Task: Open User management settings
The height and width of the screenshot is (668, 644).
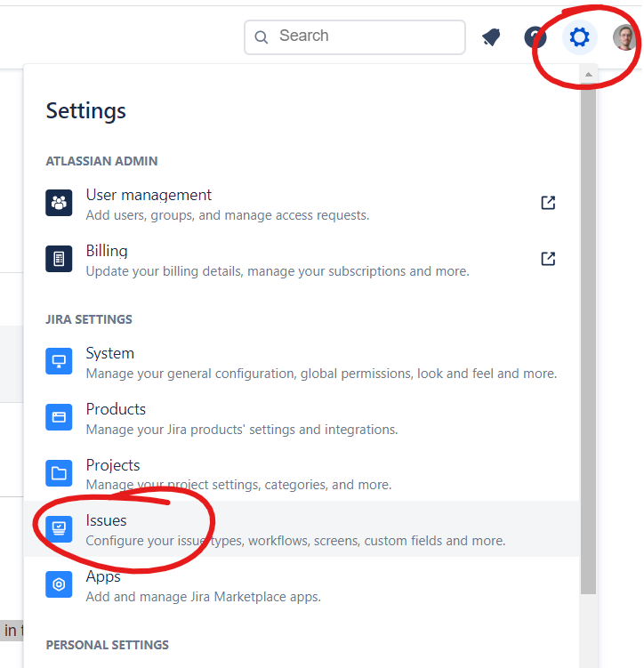Action: tap(302, 205)
